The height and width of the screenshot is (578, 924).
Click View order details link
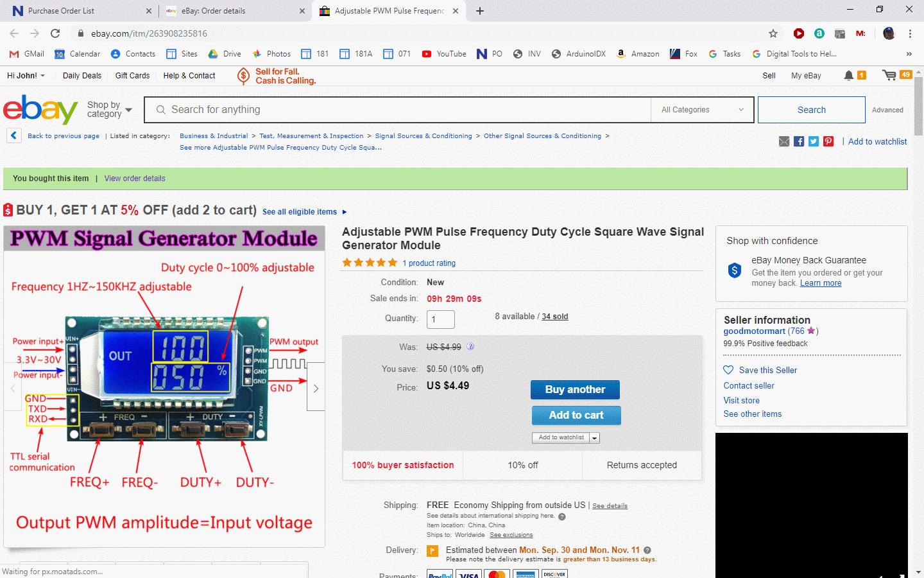(135, 179)
